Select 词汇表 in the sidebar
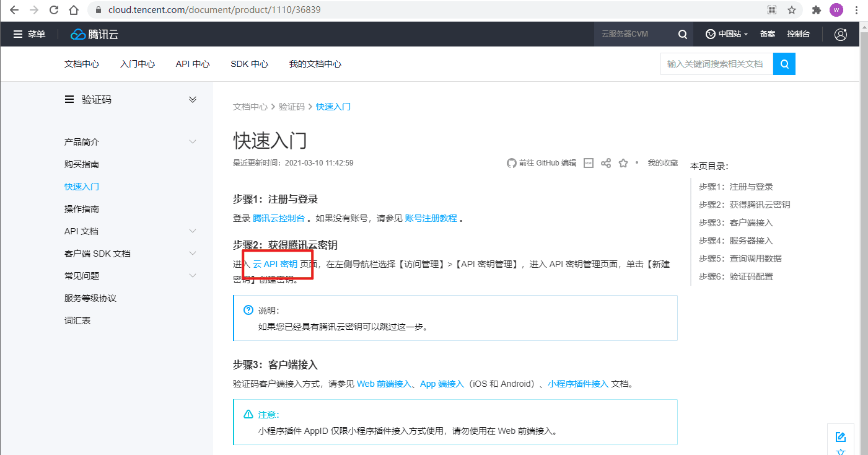 click(x=77, y=320)
